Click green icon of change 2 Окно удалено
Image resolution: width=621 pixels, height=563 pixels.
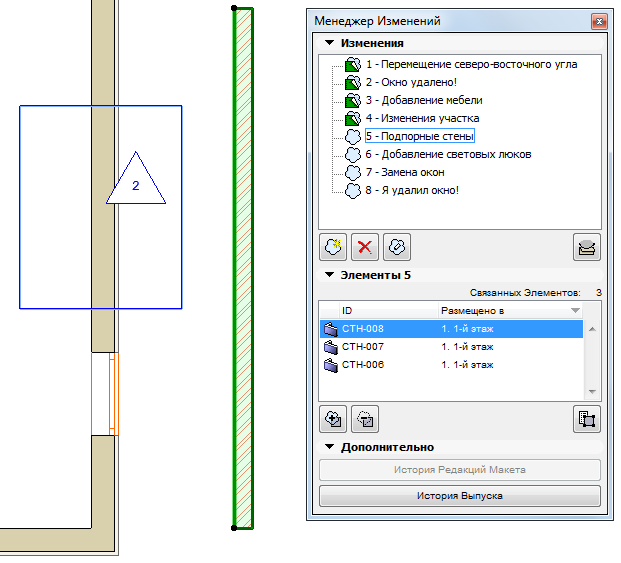352,82
